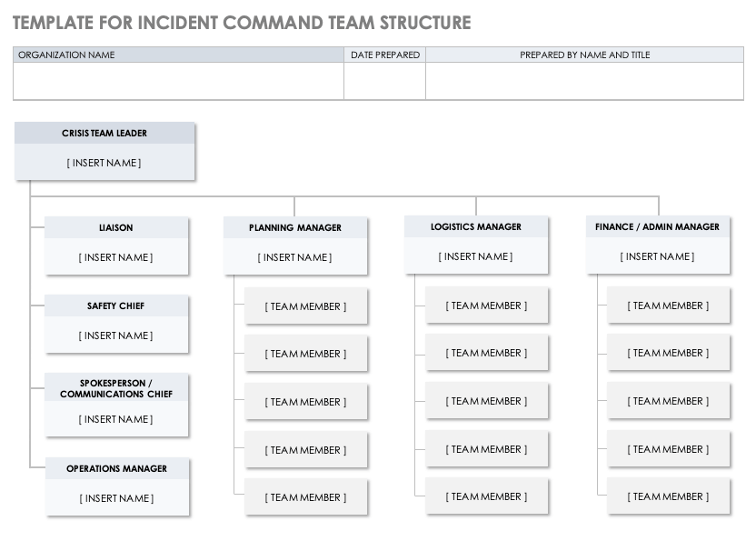Click the last Team Member box under Logistics Manager

486,497
